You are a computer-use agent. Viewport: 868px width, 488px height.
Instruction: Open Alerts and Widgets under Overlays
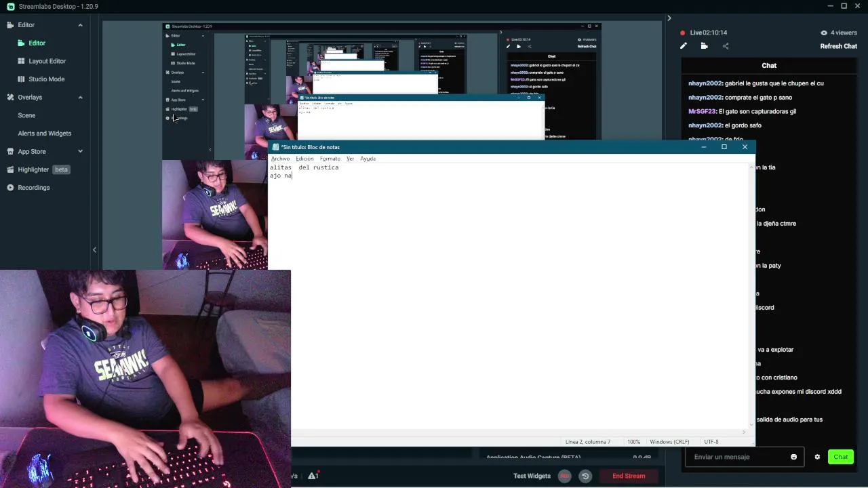click(44, 134)
